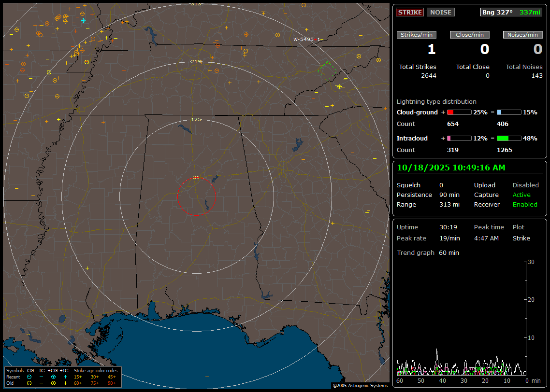550x392 pixels.
Task: Click the red positive Cloud-ground percentage bar
Action: pyautogui.click(x=459, y=112)
